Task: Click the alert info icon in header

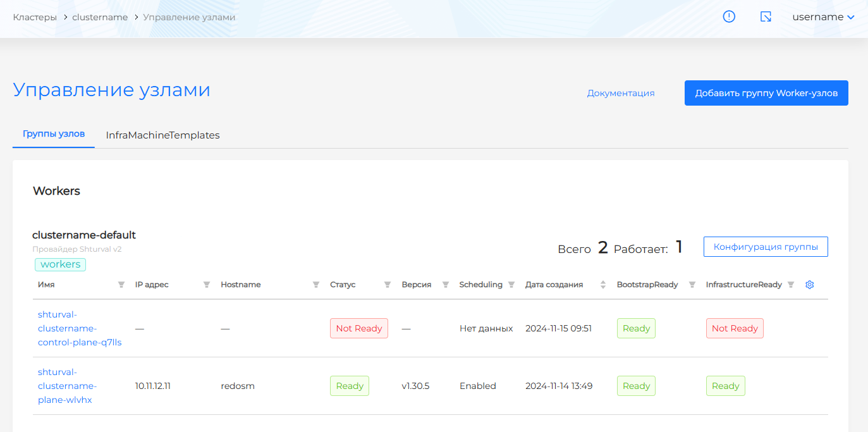Action: 729,17
